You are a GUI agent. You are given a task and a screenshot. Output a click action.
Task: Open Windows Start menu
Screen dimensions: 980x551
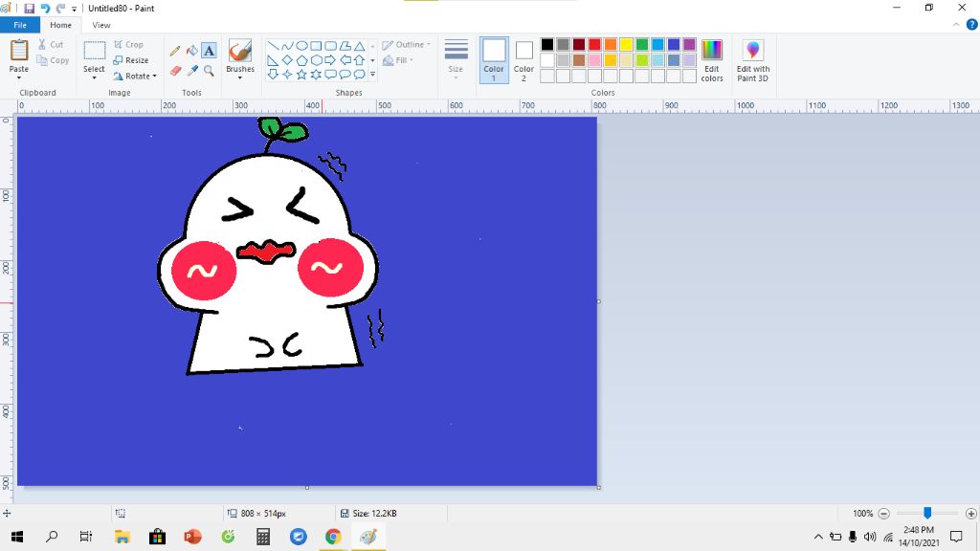click(x=17, y=537)
